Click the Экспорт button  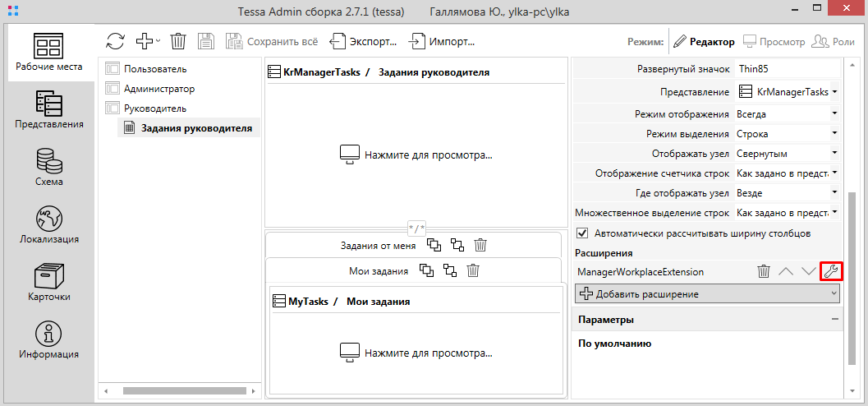pos(364,41)
